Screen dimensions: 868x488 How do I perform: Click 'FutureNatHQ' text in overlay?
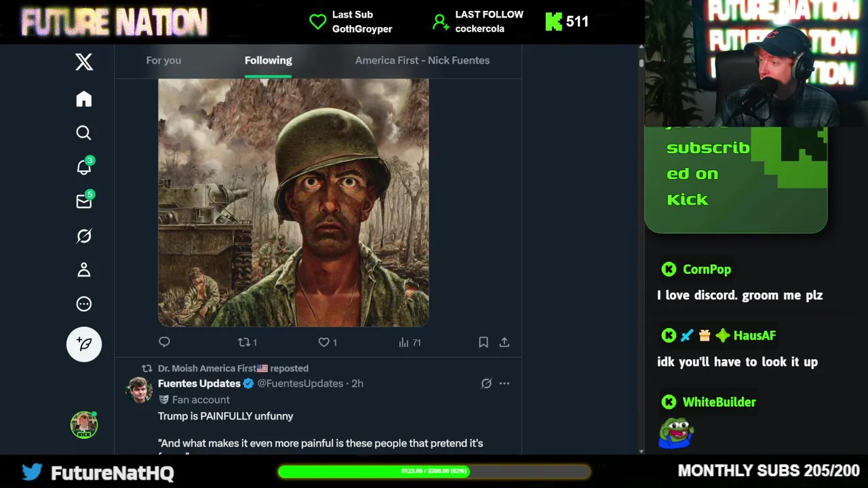(x=113, y=472)
